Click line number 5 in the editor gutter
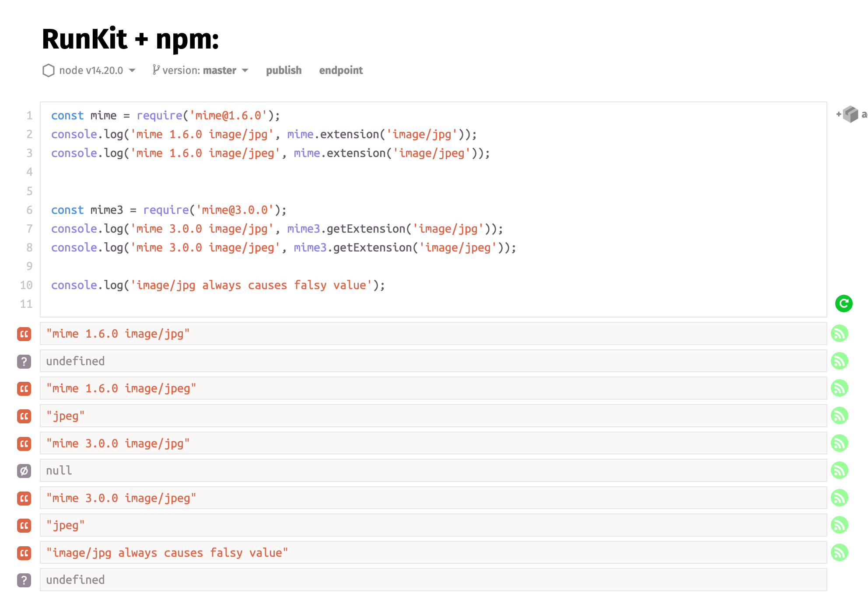The width and height of the screenshot is (868, 607). 29,191
